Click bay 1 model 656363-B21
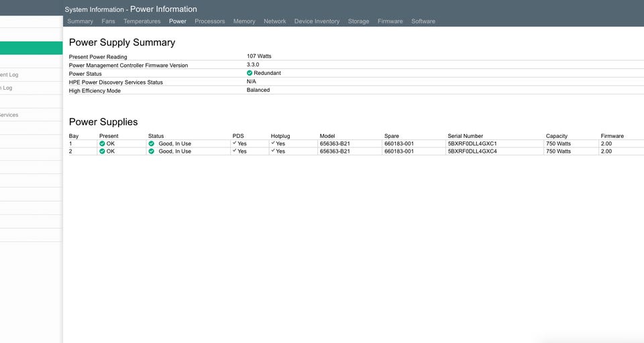 coord(335,143)
